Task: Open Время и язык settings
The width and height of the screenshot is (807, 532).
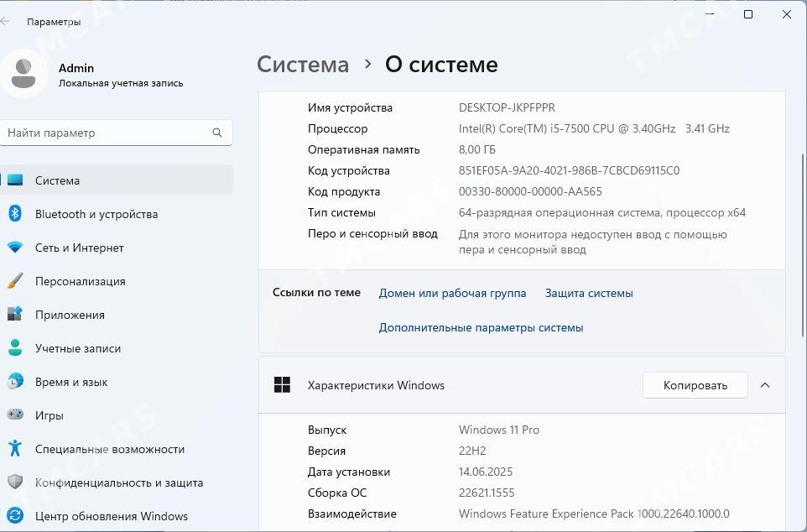Action: (x=117, y=382)
